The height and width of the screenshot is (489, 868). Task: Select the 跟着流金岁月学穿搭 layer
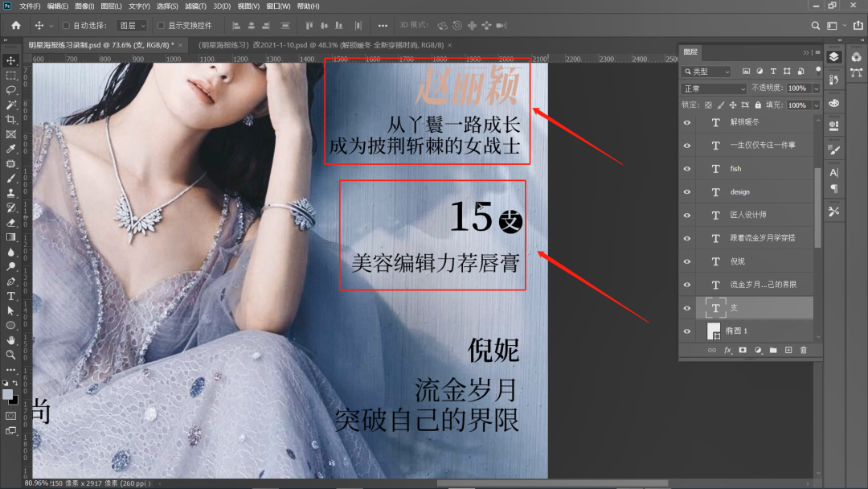pyautogui.click(x=755, y=238)
